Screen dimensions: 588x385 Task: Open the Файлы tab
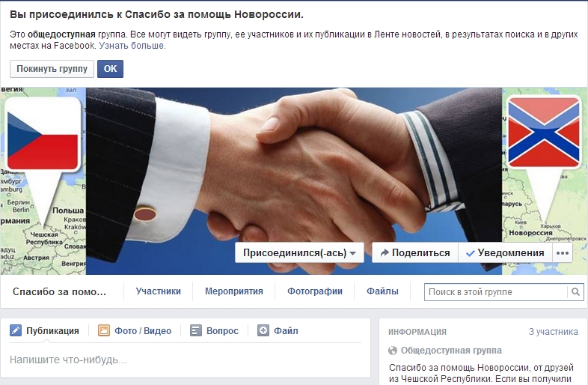pos(382,291)
